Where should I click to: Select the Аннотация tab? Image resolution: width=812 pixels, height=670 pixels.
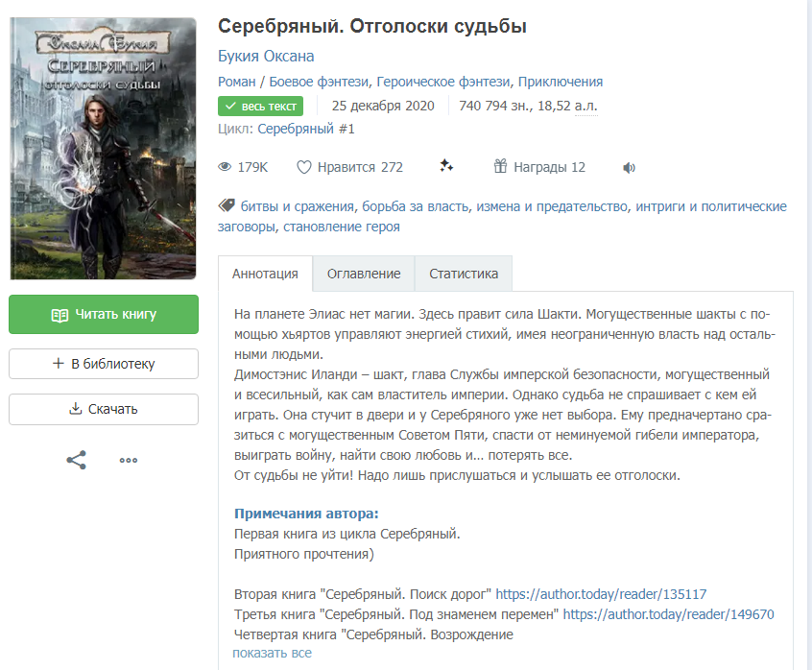[x=266, y=274]
